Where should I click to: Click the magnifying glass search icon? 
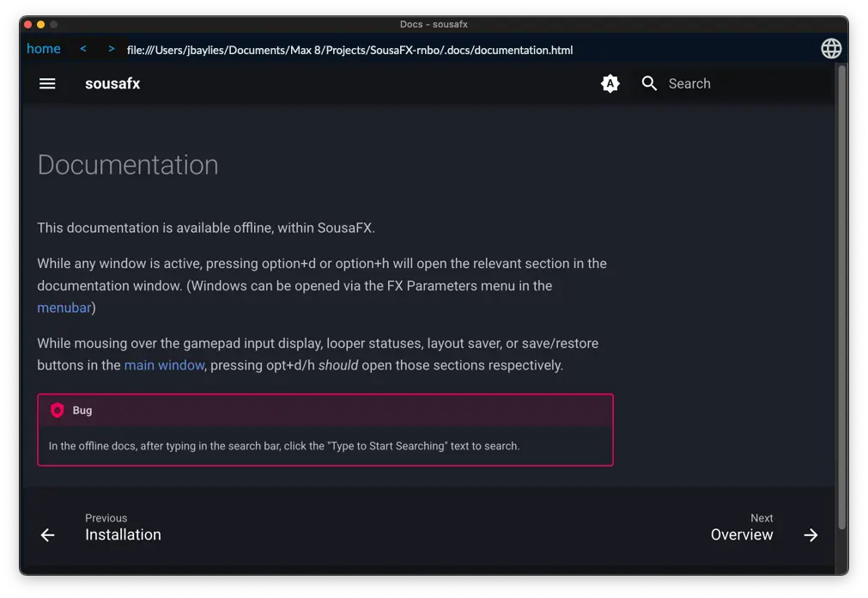pos(649,83)
